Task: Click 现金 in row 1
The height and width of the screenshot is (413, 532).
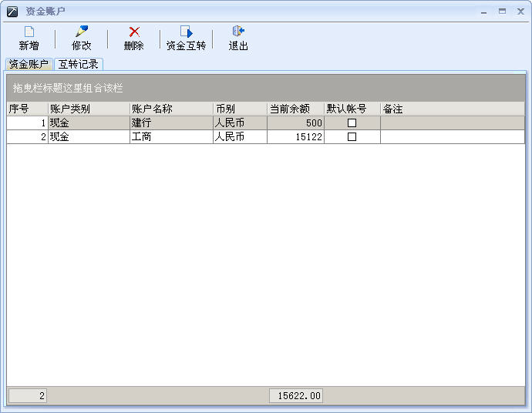Action: (89, 123)
